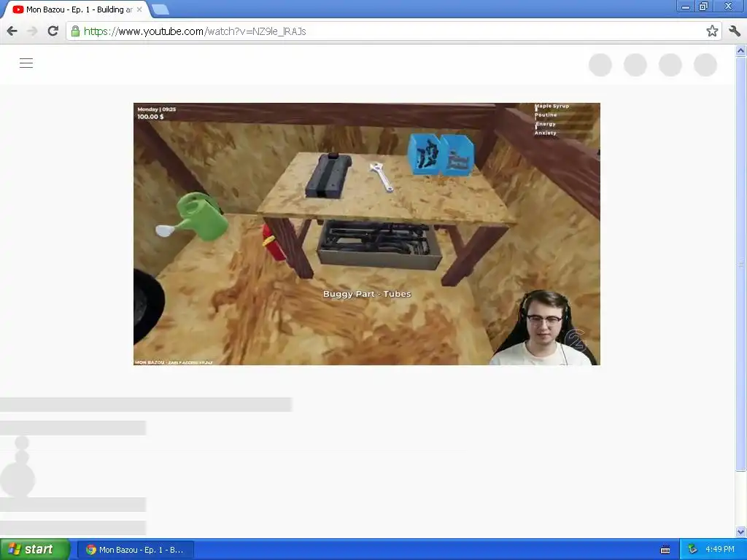
Task: Click the YouTube video player
Action: pyautogui.click(x=366, y=234)
